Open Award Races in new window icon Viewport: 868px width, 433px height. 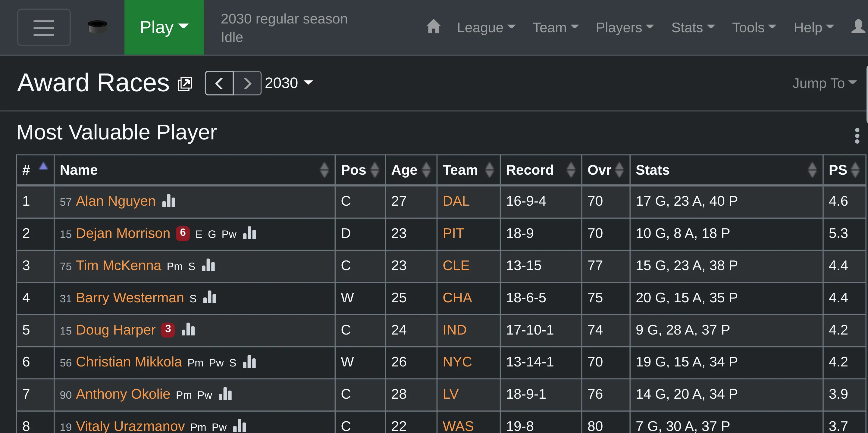pyautogui.click(x=185, y=83)
